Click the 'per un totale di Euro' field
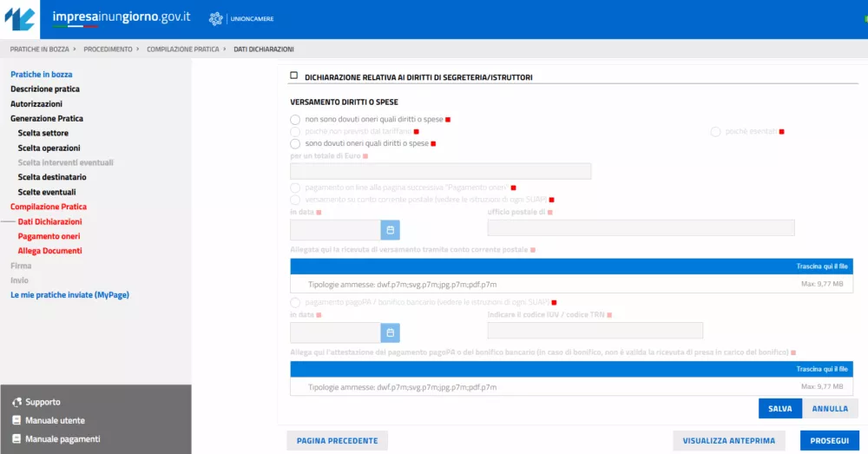Screen dimensions: 868x454 coord(440,171)
